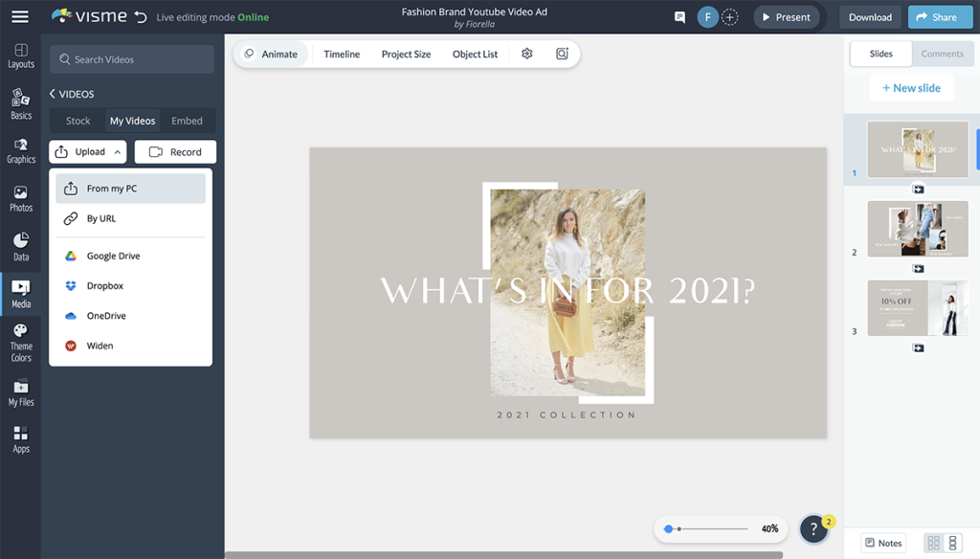Open the help question mark button
Viewport: 980px width, 559px height.
click(813, 528)
